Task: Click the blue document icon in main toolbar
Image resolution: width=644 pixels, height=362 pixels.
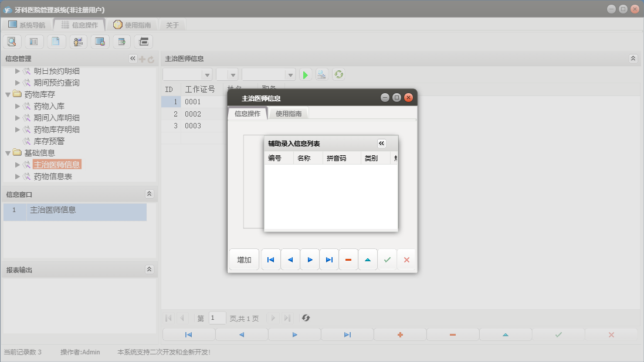Action: pyautogui.click(x=56, y=42)
